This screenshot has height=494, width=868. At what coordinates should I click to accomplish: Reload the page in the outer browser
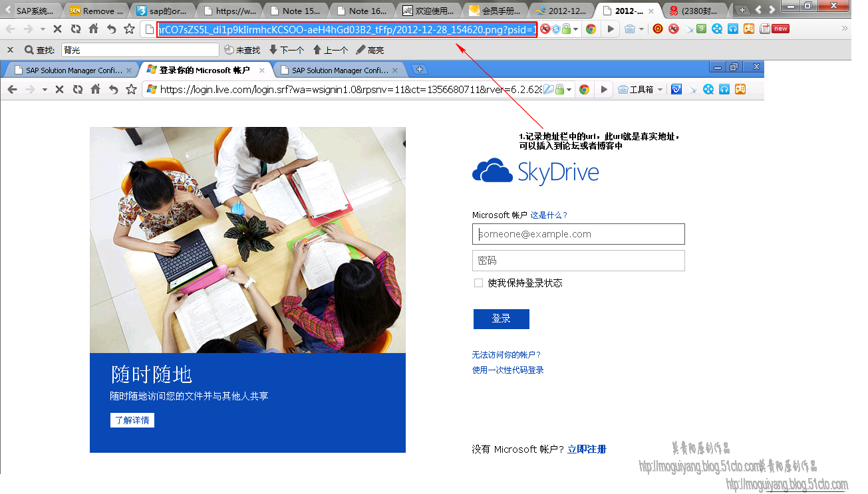coord(76,29)
